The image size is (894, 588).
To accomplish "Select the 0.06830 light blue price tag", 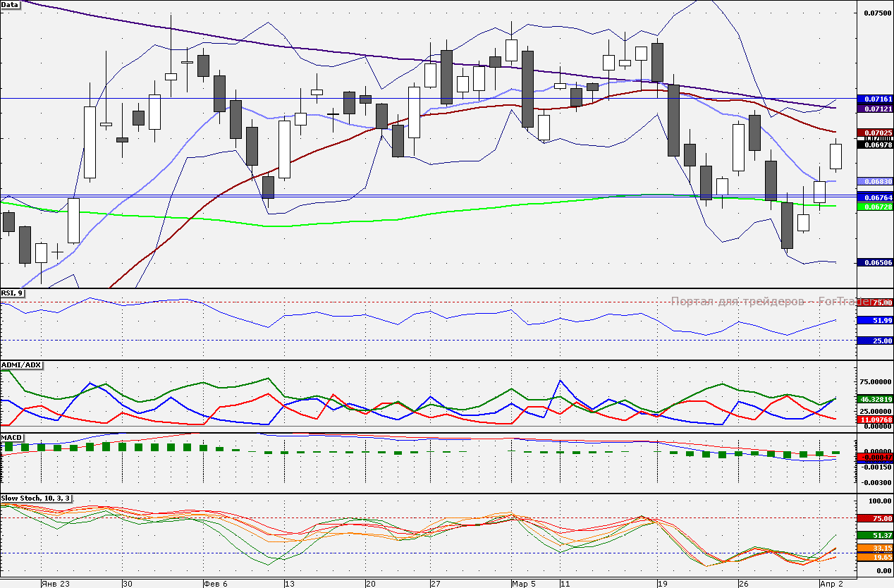I will [874, 181].
